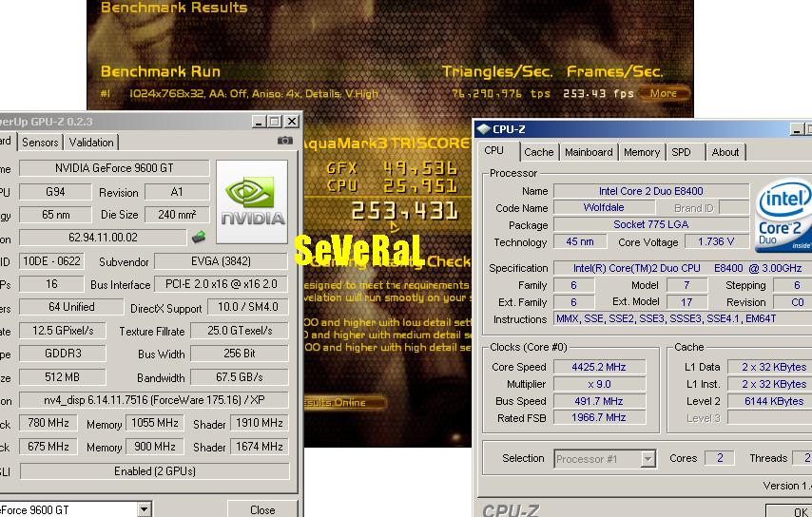Open the Sensors tab in GPU-Z
This screenshot has width=812, height=517.
[x=40, y=143]
